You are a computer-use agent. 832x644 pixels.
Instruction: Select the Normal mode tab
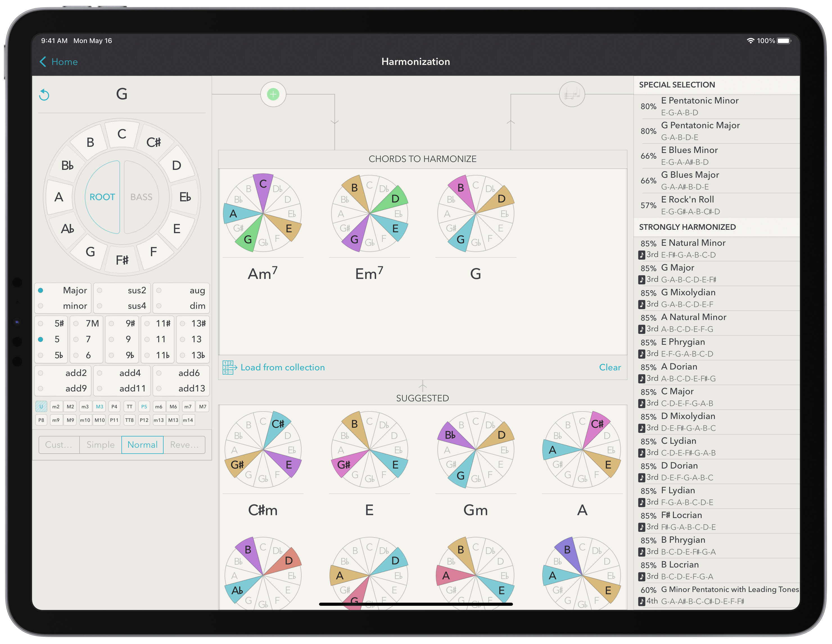click(x=143, y=445)
